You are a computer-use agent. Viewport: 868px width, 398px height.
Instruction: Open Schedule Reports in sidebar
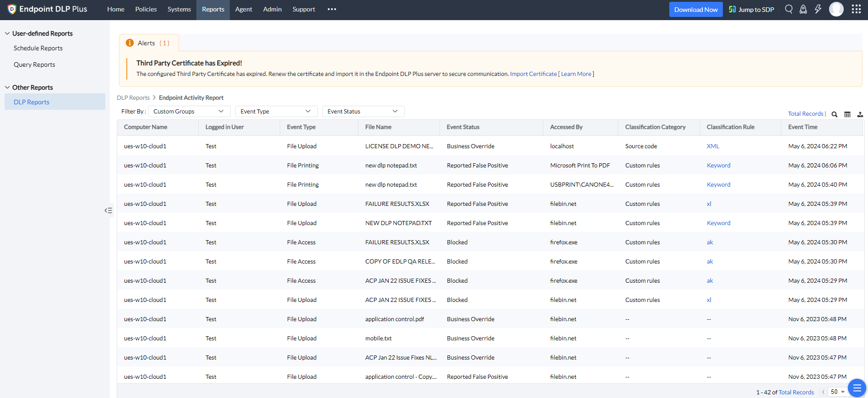(x=38, y=48)
